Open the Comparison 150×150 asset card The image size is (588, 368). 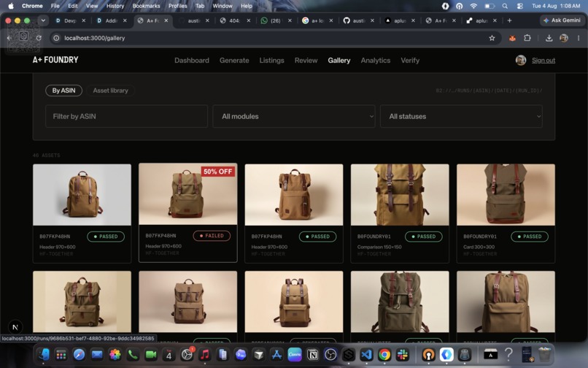400,213
